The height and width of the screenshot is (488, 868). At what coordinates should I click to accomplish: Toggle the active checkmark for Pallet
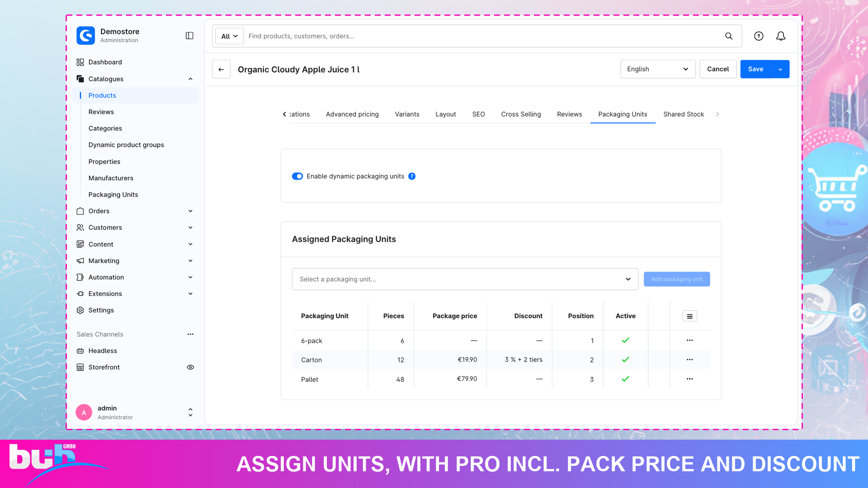(625, 379)
